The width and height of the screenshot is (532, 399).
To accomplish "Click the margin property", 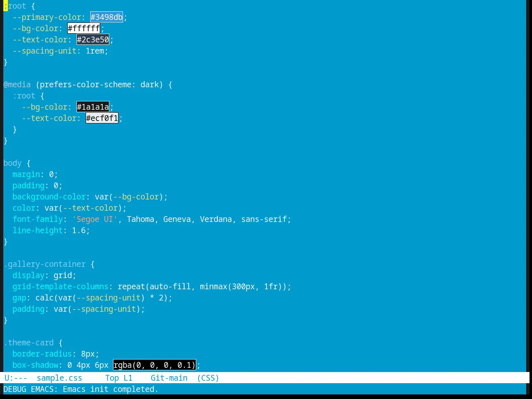I will tap(26, 174).
